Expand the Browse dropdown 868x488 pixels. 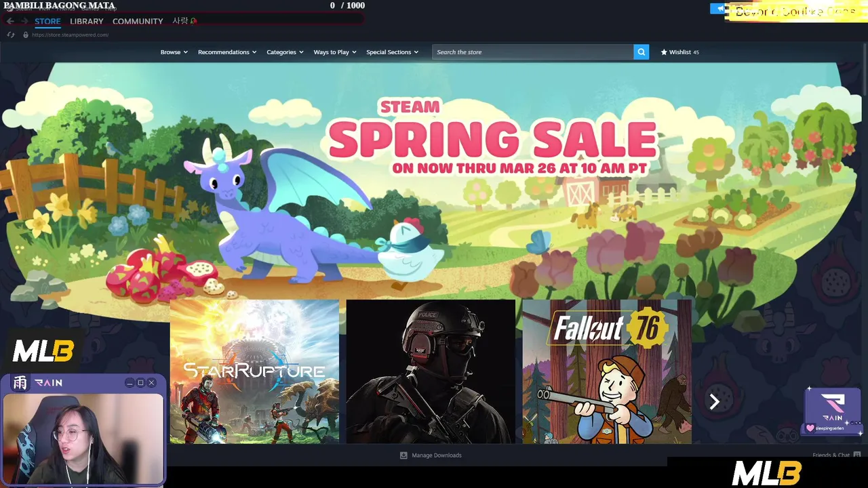(x=174, y=52)
